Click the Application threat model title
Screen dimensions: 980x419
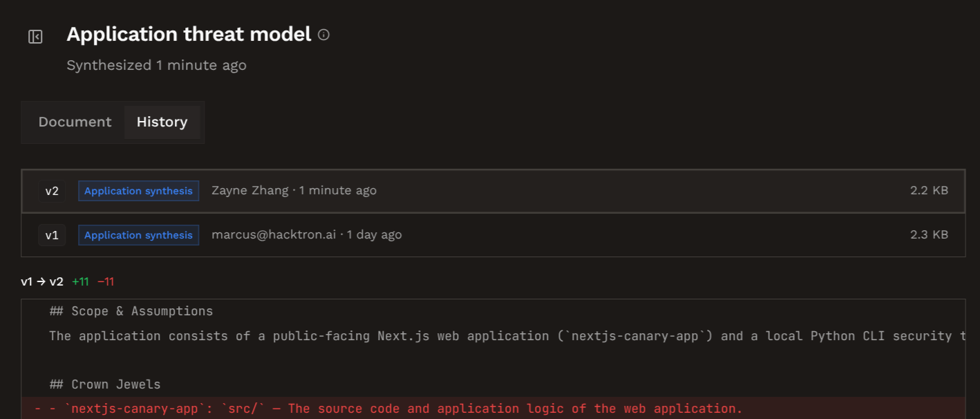pos(189,35)
